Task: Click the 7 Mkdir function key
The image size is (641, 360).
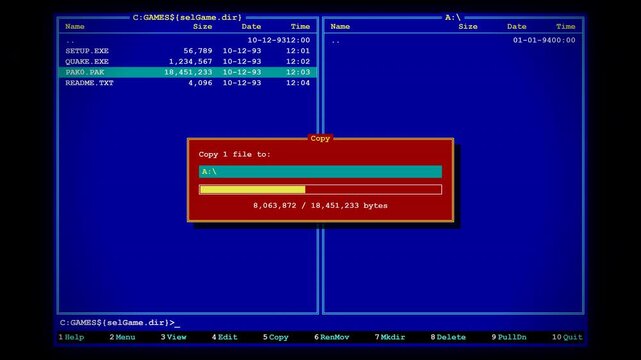Action: pyautogui.click(x=390, y=337)
